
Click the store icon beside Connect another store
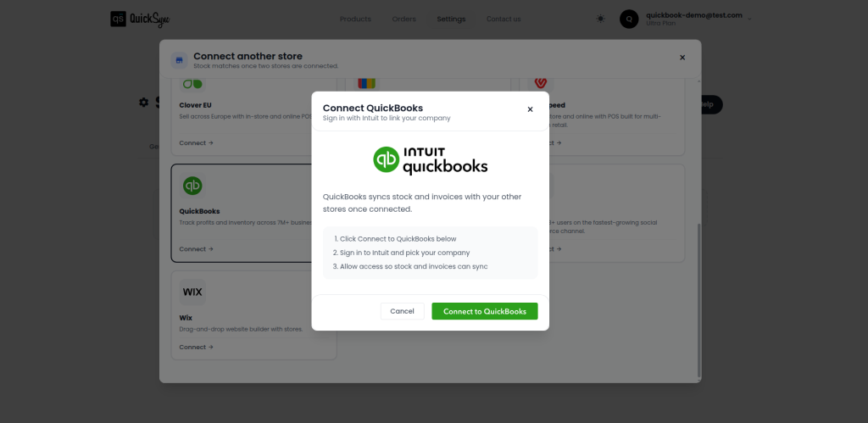(179, 60)
